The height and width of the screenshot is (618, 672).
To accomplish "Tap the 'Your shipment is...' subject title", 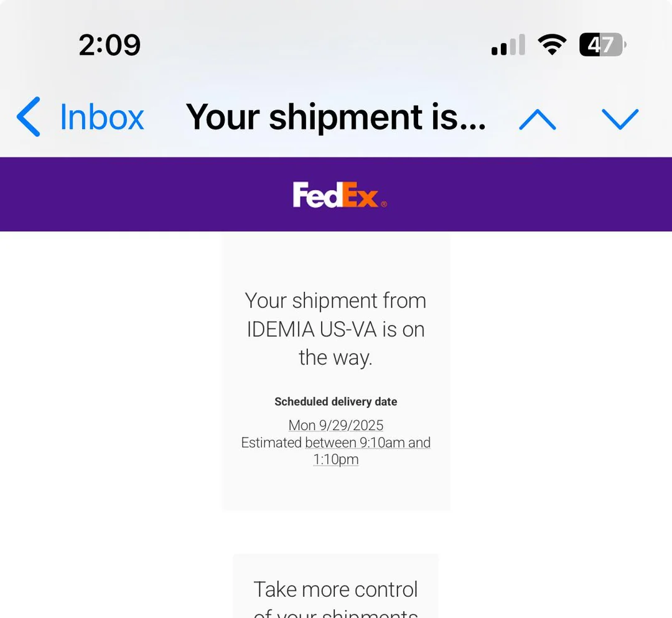I will click(335, 117).
